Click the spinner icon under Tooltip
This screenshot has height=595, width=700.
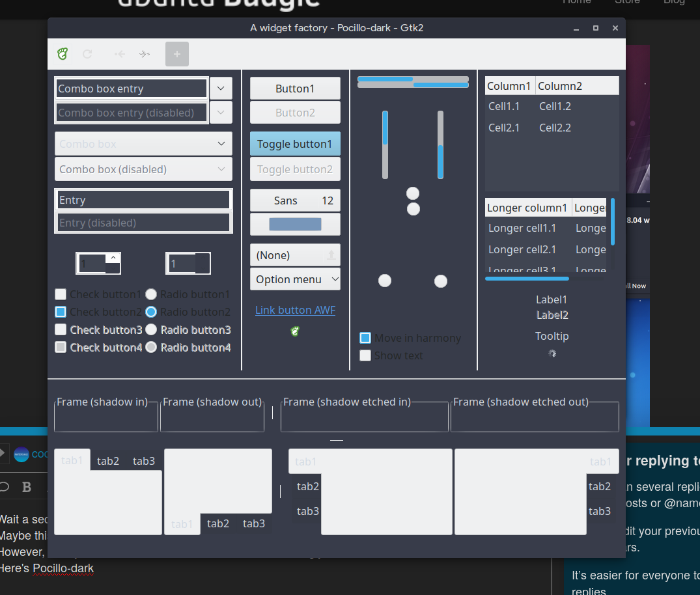[x=552, y=353]
